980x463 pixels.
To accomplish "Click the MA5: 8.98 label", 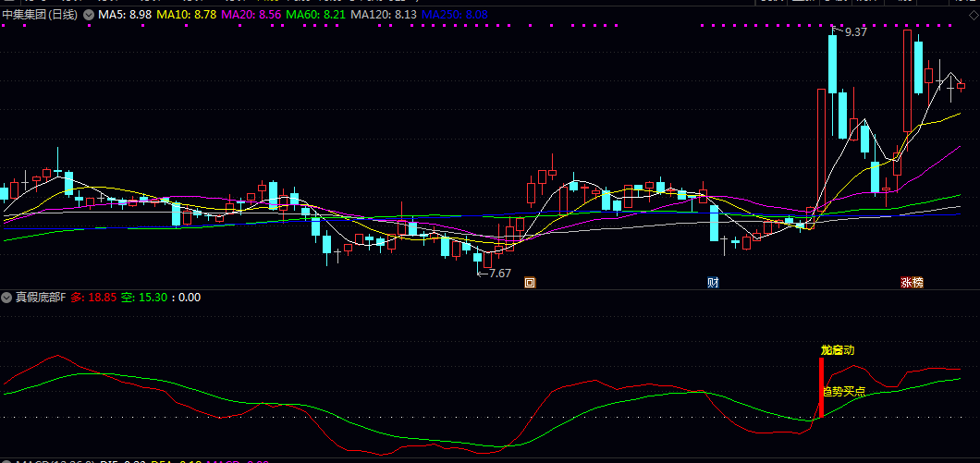I will pyautogui.click(x=125, y=15).
